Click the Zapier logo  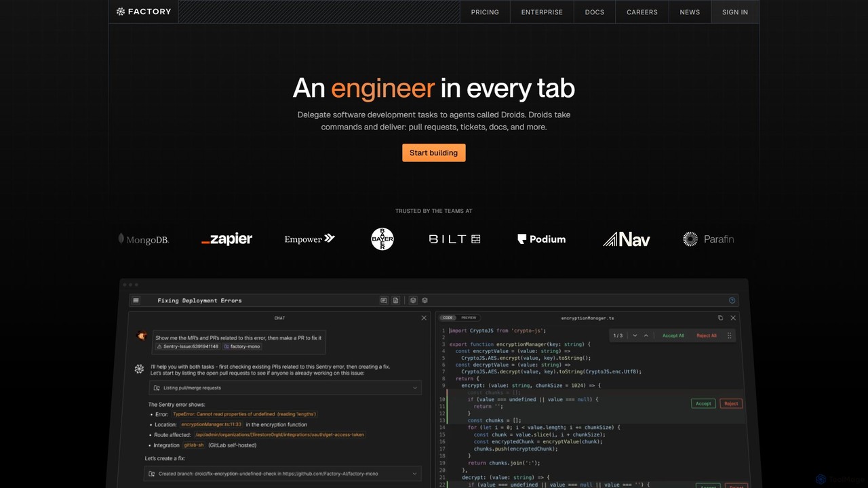pyautogui.click(x=226, y=239)
